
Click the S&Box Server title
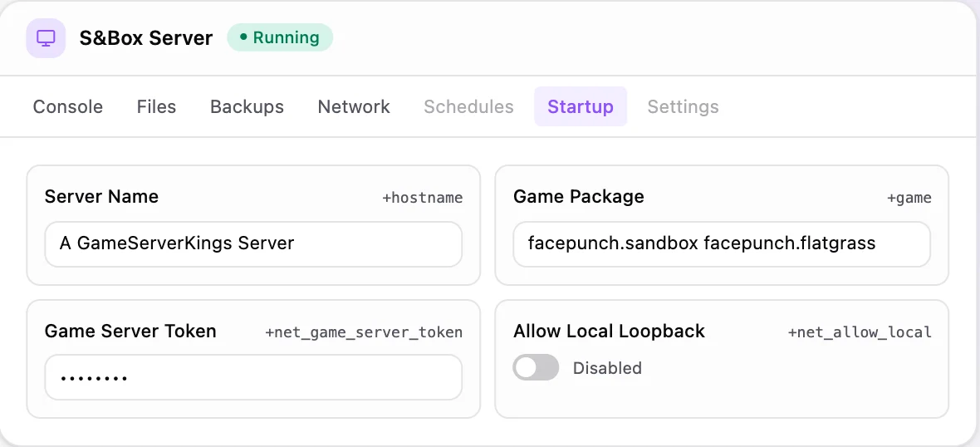(146, 38)
